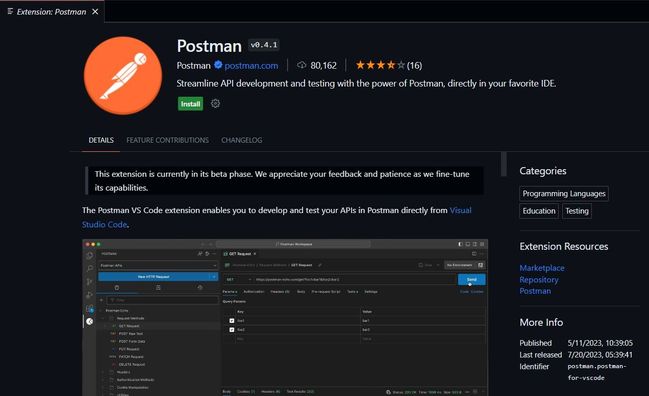
Task: Click the star rating icons
Action: pyautogui.click(x=380, y=65)
